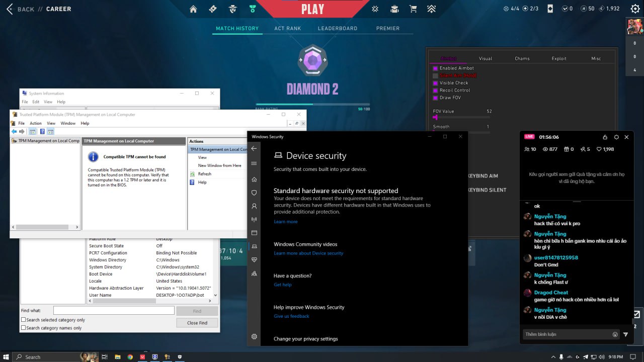Click Refresh in the TPM Actions pane
This screenshot has width=644, height=362.
click(x=205, y=174)
